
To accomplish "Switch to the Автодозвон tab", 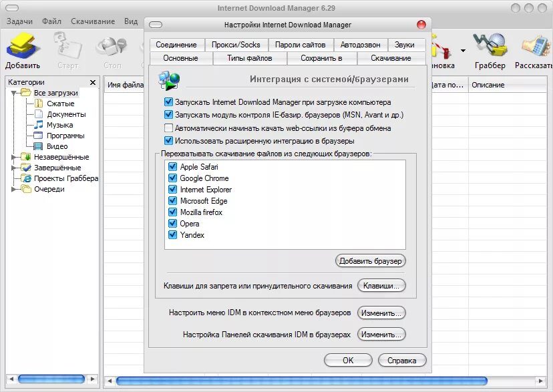I will point(360,45).
